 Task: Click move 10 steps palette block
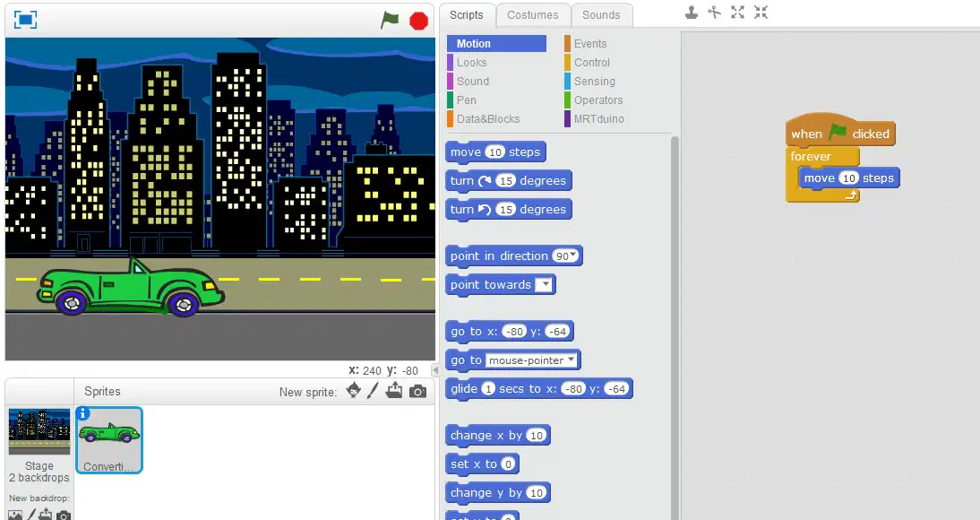[495, 152]
